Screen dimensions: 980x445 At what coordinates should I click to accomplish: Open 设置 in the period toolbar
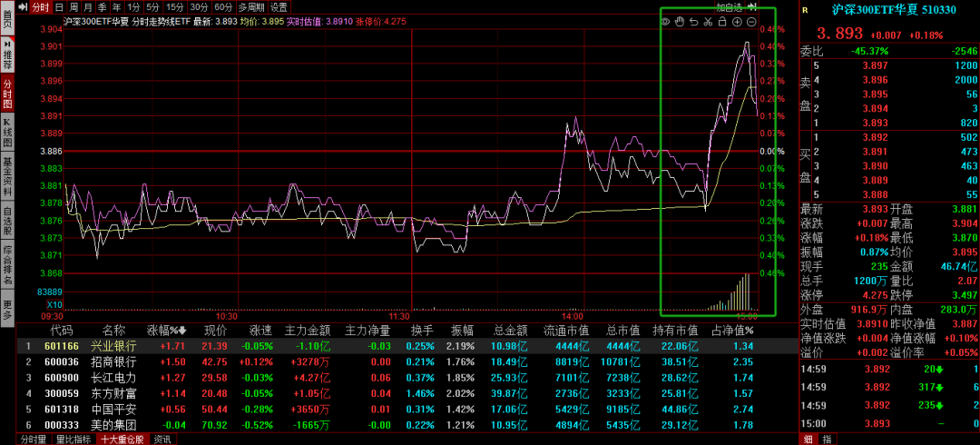[x=279, y=6]
